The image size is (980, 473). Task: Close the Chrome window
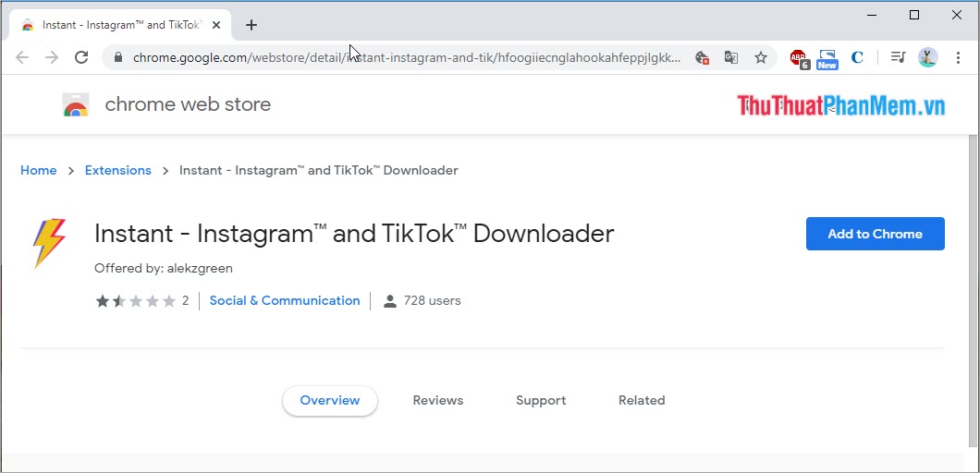(x=957, y=15)
